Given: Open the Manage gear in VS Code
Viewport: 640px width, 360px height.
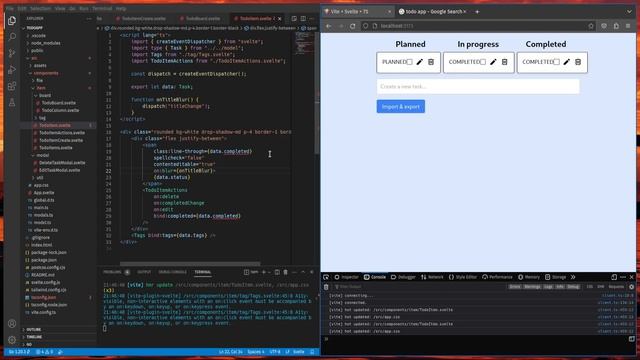Looking at the screenshot, I should tap(12, 340).
